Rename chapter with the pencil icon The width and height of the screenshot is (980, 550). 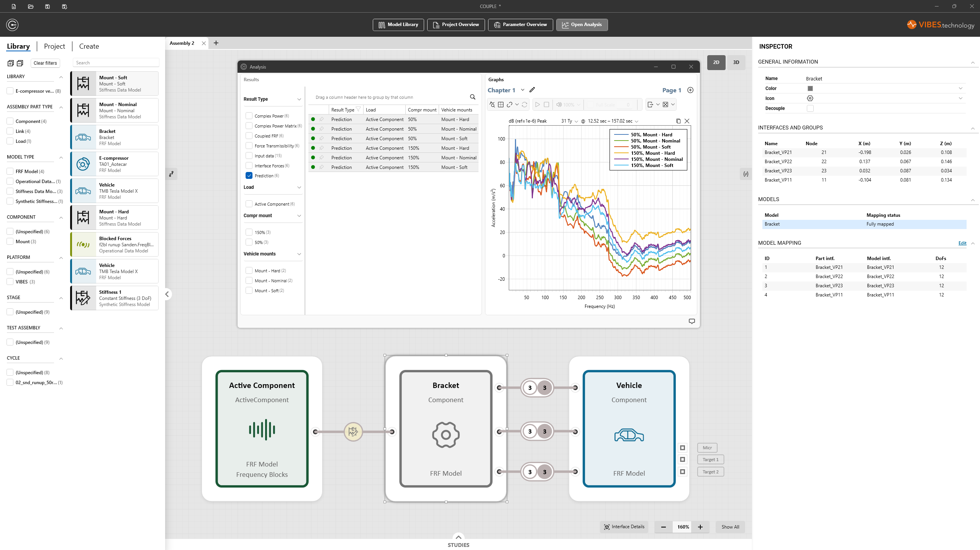pos(532,90)
